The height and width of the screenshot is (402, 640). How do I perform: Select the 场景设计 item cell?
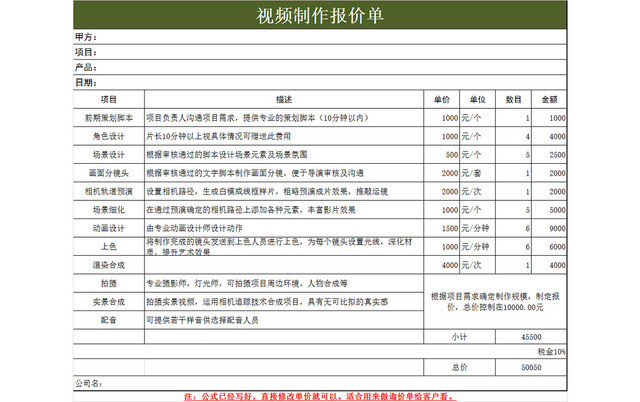coord(109,155)
